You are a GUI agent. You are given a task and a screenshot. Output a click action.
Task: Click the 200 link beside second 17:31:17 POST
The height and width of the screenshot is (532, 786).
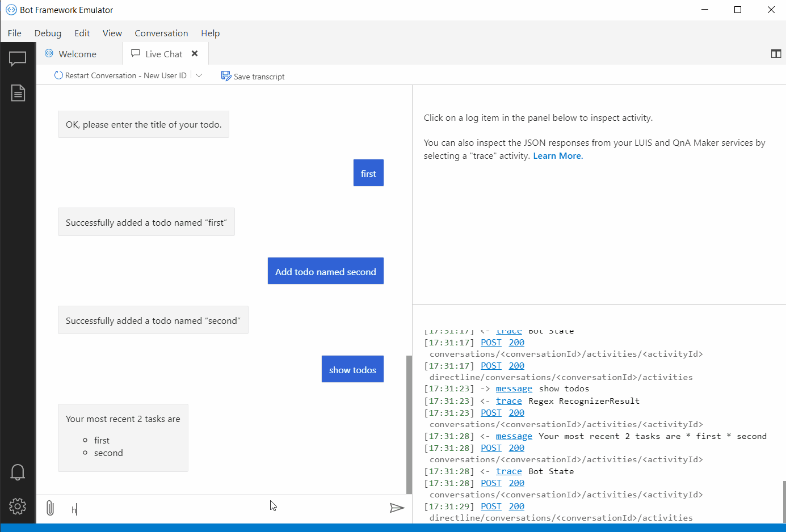tap(517, 366)
